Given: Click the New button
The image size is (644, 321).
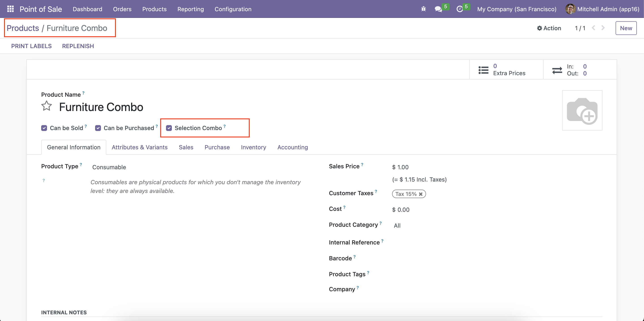Looking at the screenshot, I should tap(626, 28).
